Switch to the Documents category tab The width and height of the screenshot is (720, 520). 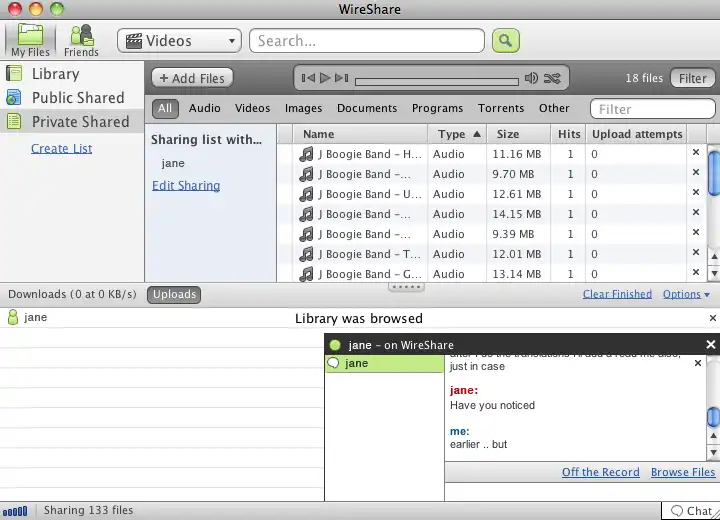tap(367, 108)
